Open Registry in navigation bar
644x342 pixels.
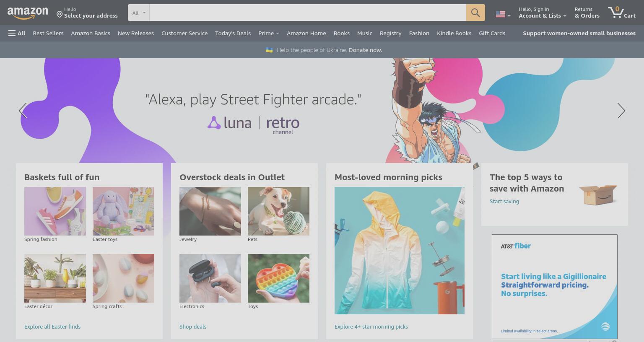(390, 33)
